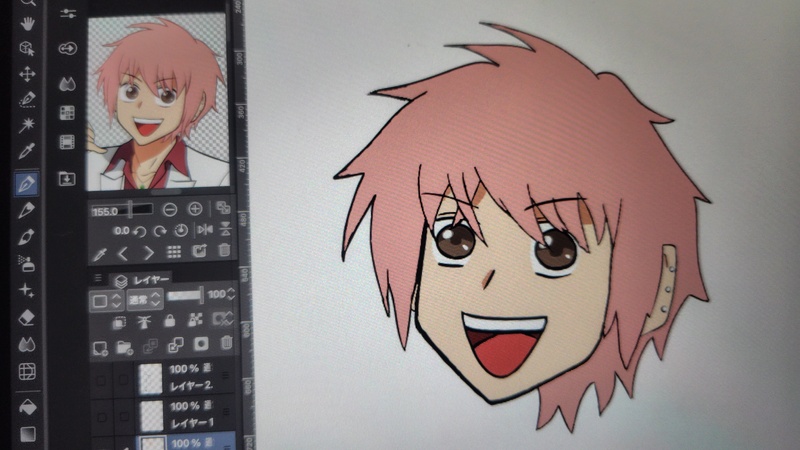Import image into sub view

point(199,251)
